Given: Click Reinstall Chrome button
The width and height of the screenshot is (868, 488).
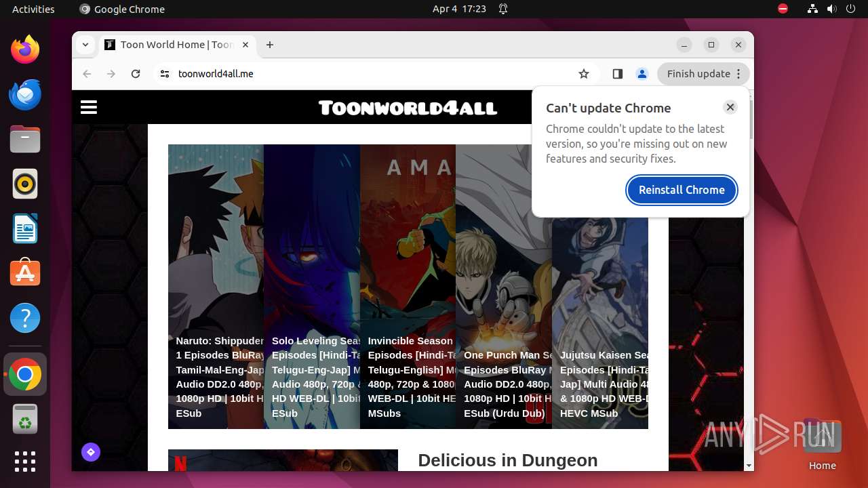Looking at the screenshot, I should tap(682, 190).
